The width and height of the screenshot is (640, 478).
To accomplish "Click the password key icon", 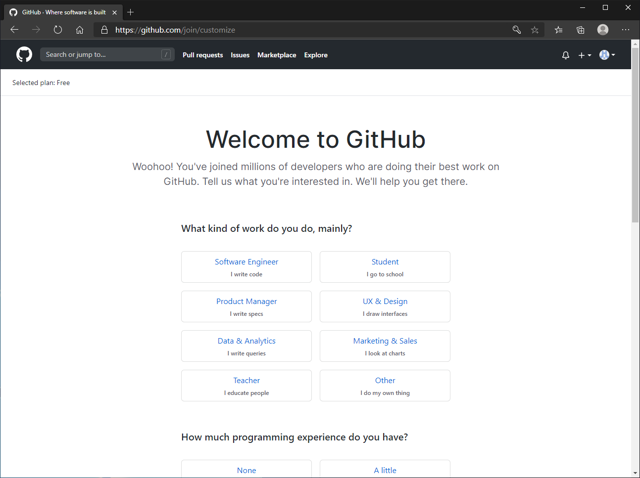I will tap(516, 30).
